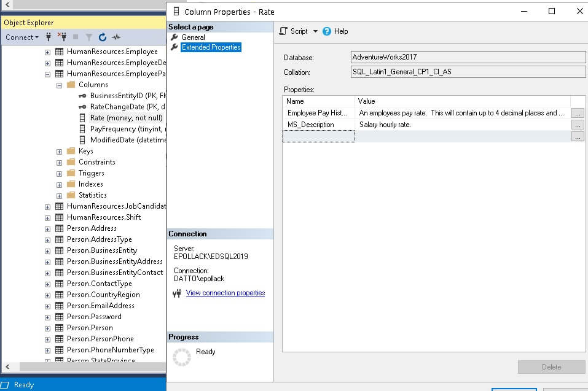This screenshot has width=588, height=391.
Task: Expand the Person.Address tree node
Action: (x=48, y=228)
